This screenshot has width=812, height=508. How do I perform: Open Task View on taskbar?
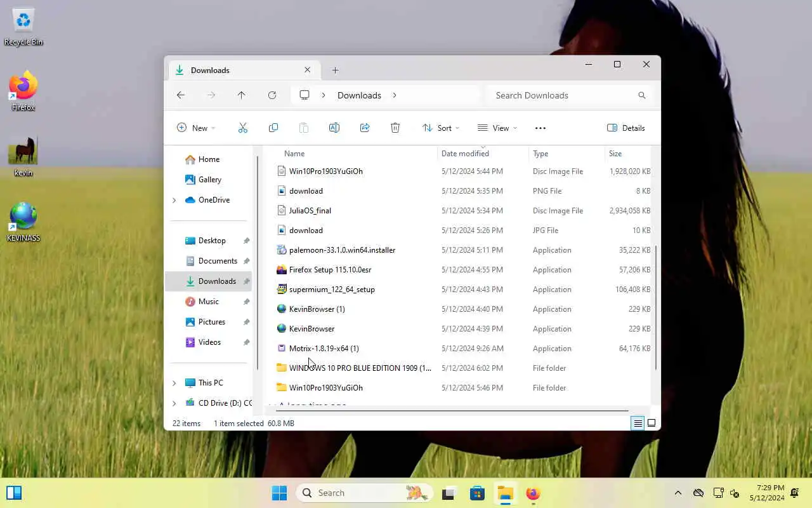click(x=450, y=493)
